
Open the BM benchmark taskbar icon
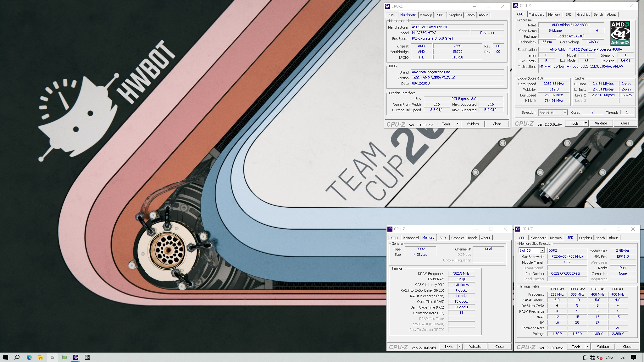click(87, 357)
